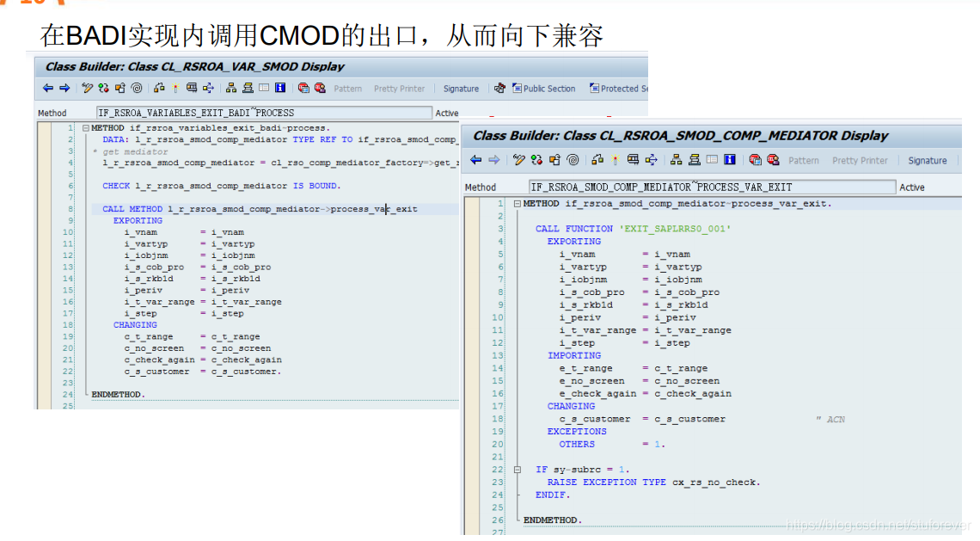
Task: Switch Active/Inactive version in SMOD_COMP_MEDIATOR window
Action: click(x=537, y=160)
